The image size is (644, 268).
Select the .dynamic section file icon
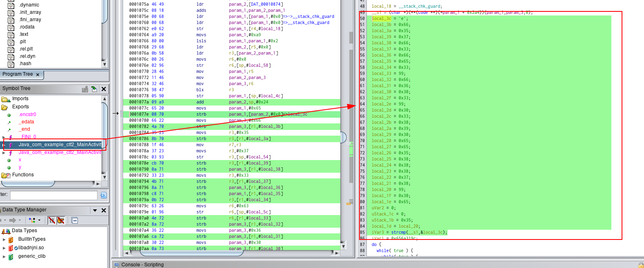(11, 5)
